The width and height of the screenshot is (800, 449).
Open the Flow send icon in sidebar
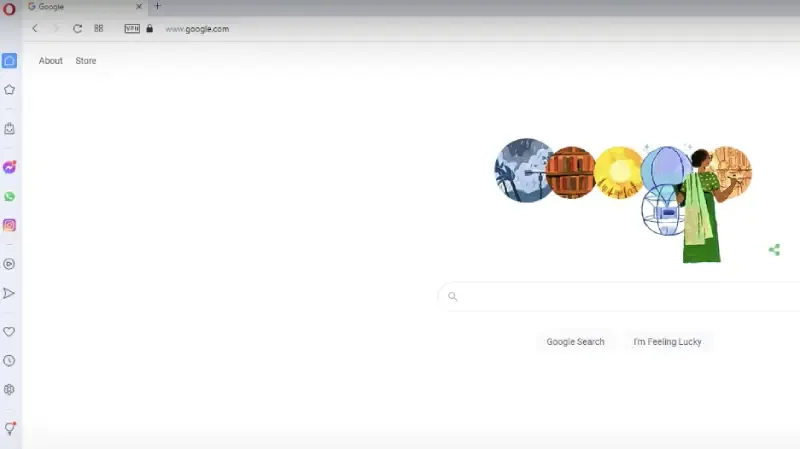coord(9,293)
